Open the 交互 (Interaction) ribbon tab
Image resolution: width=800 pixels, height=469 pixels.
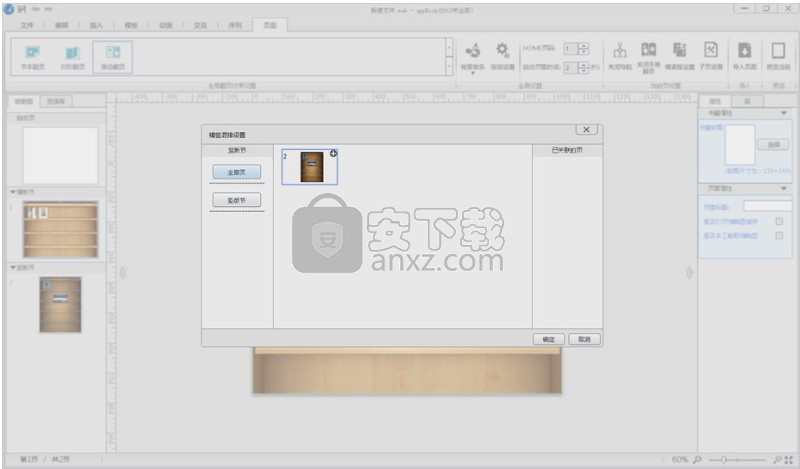tap(201, 25)
